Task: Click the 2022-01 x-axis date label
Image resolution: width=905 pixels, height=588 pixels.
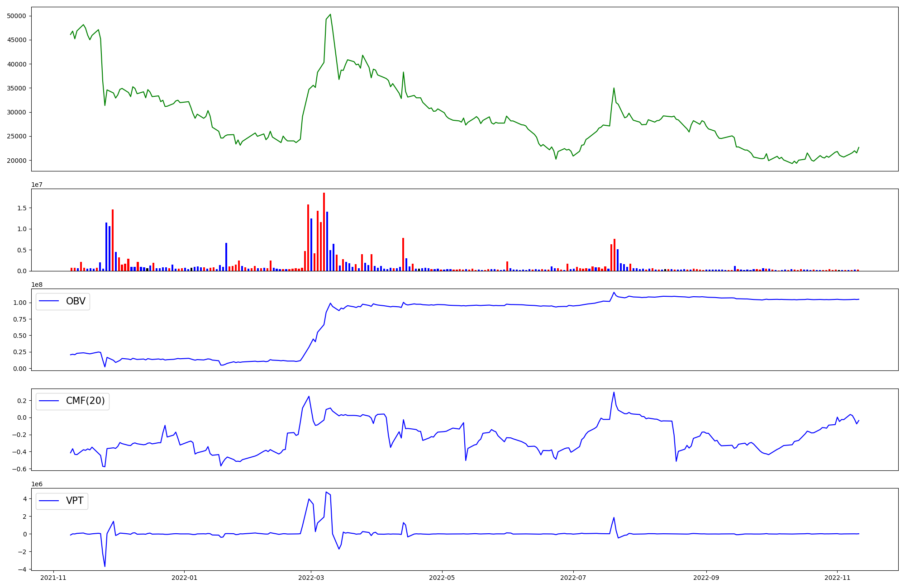Action: click(184, 578)
